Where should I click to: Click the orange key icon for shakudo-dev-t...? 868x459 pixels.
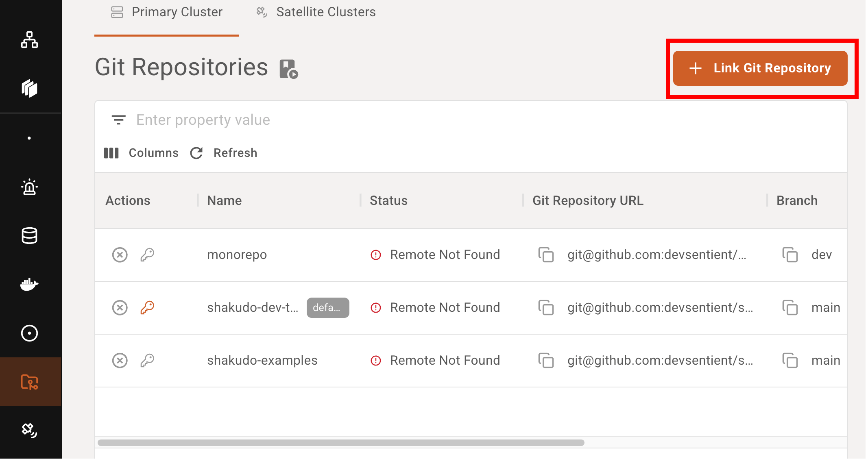(x=147, y=308)
